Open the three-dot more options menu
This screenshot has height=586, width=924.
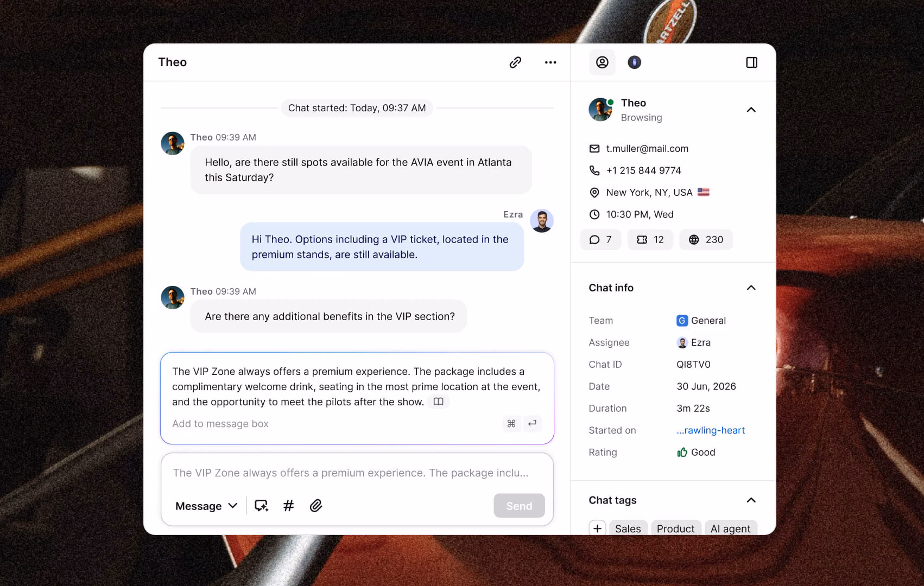[550, 62]
